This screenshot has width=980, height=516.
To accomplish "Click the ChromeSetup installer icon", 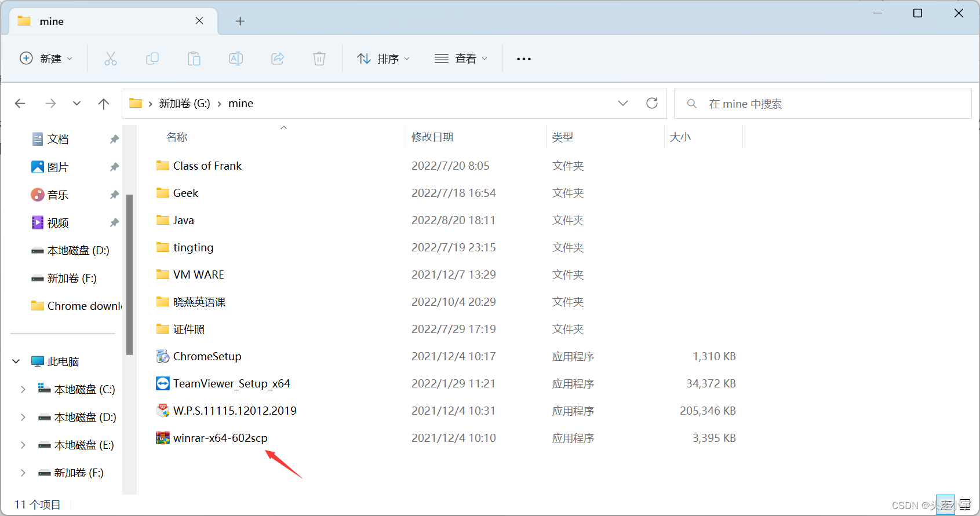I will pyautogui.click(x=163, y=356).
